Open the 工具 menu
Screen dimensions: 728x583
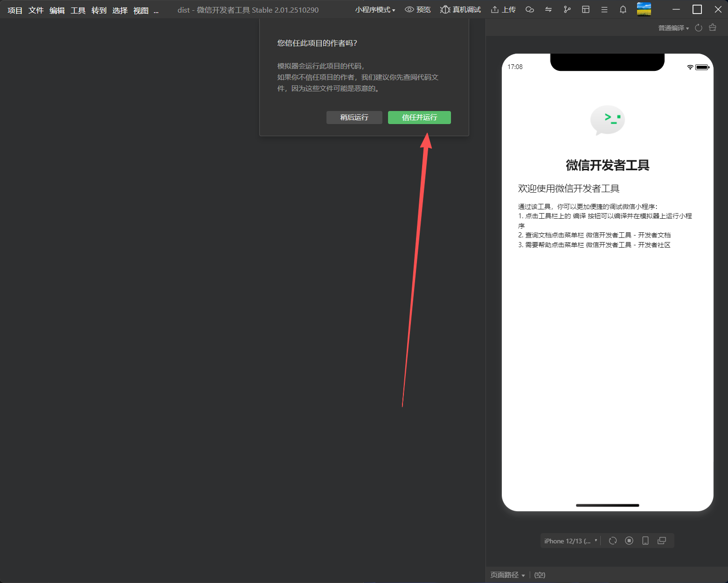click(78, 10)
